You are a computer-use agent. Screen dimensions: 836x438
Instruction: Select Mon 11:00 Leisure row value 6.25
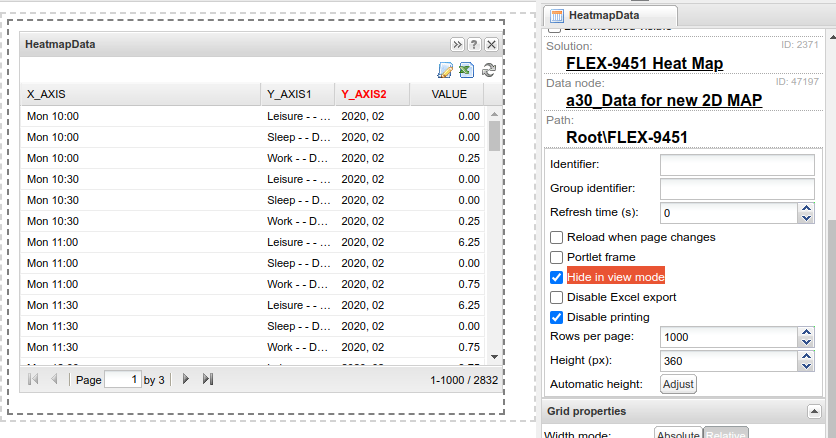click(252, 242)
